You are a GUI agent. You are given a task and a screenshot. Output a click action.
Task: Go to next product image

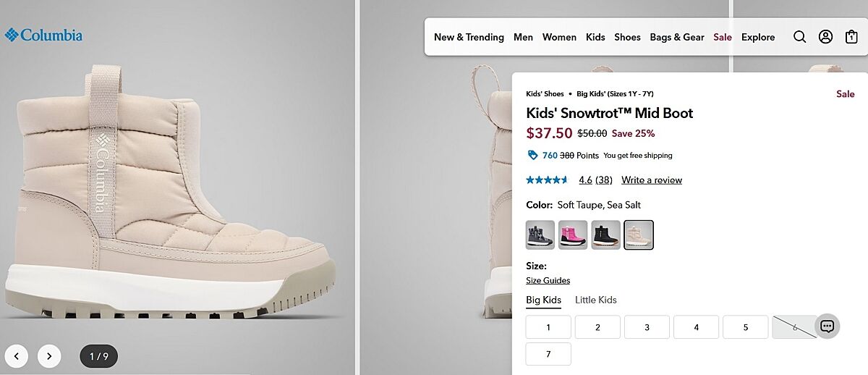point(48,355)
